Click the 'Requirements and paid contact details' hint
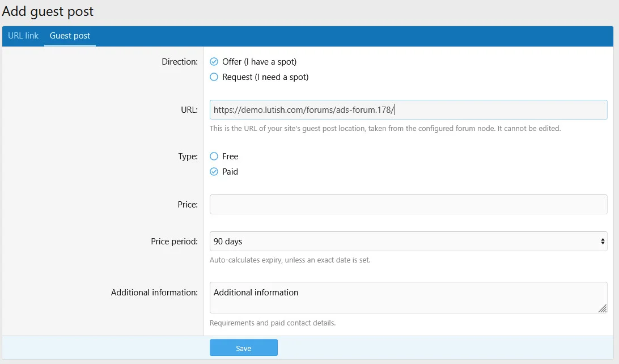The height and width of the screenshot is (364, 619). 273,323
